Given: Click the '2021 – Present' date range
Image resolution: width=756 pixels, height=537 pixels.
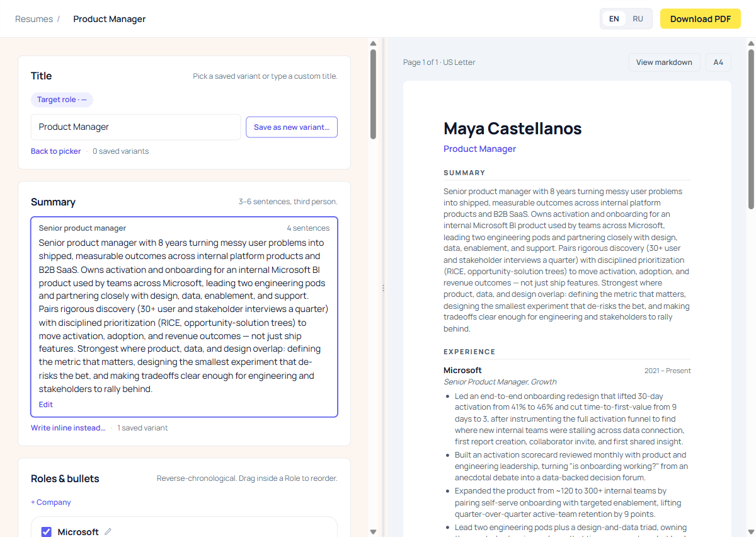Looking at the screenshot, I should coord(667,371).
